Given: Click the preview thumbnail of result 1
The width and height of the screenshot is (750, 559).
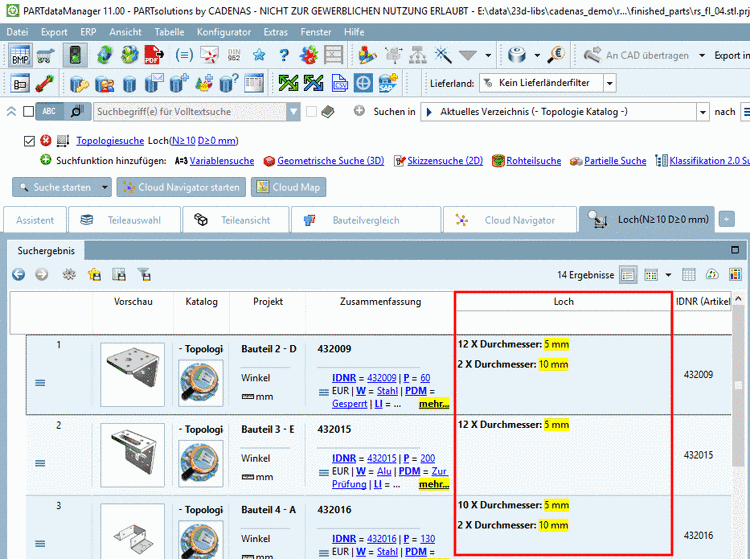Looking at the screenshot, I should 132,375.
